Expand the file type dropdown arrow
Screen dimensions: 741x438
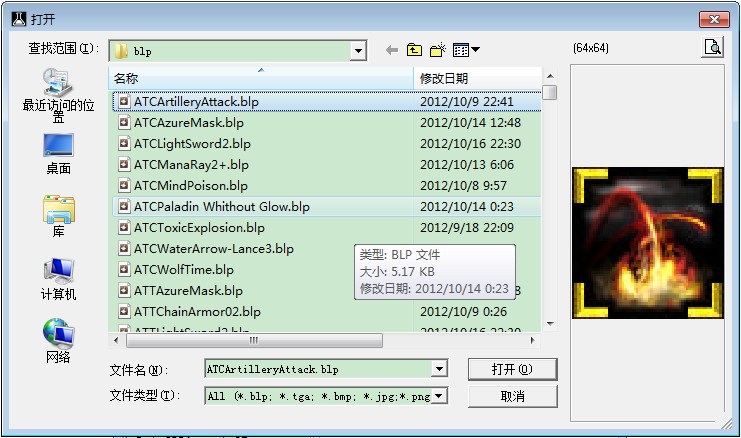click(439, 395)
